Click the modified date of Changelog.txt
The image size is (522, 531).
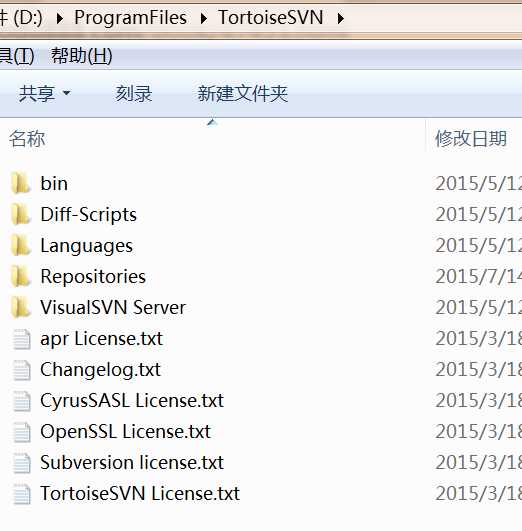(x=478, y=370)
